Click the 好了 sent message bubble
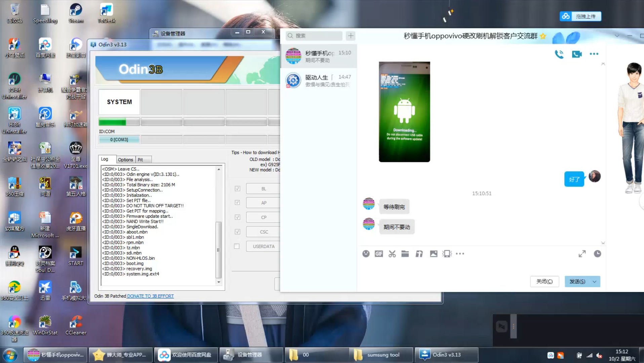Image resolution: width=644 pixels, height=363 pixels. pyautogui.click(x=574, y=179)
